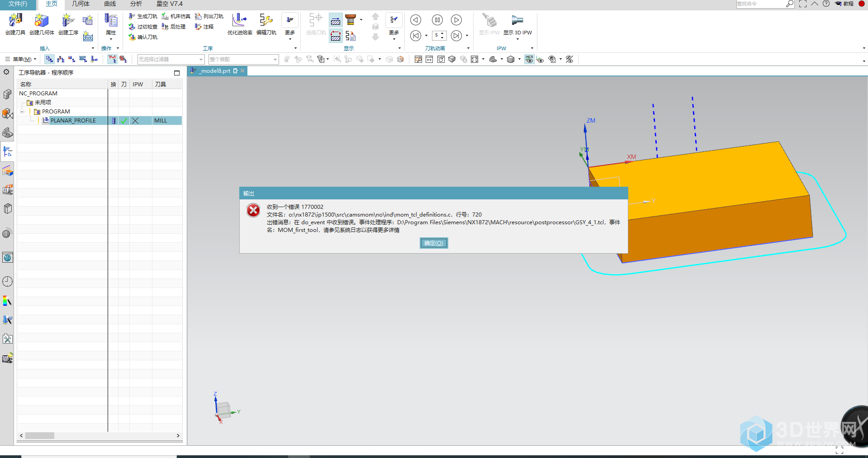This screenshot has height=458, width=868.
Task: Select the PLANAR_PROFILE operation row
Action: pos(100,121)
